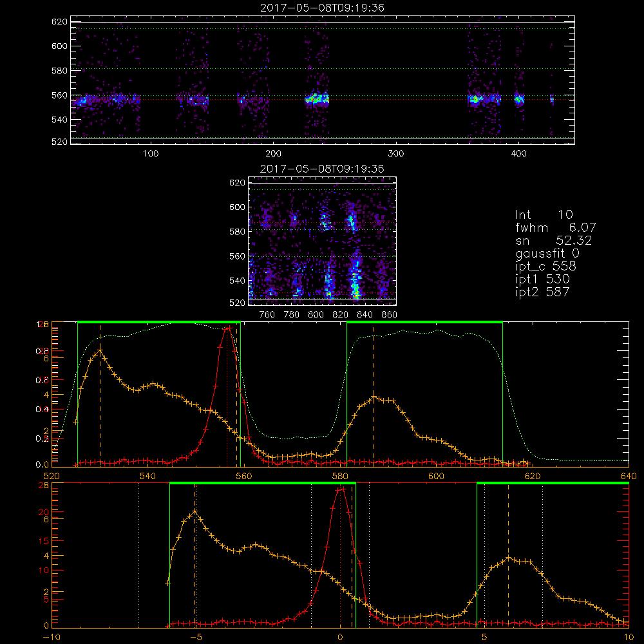
Task: Click x-axis label 640 on third plot
Action: point(629,476)
